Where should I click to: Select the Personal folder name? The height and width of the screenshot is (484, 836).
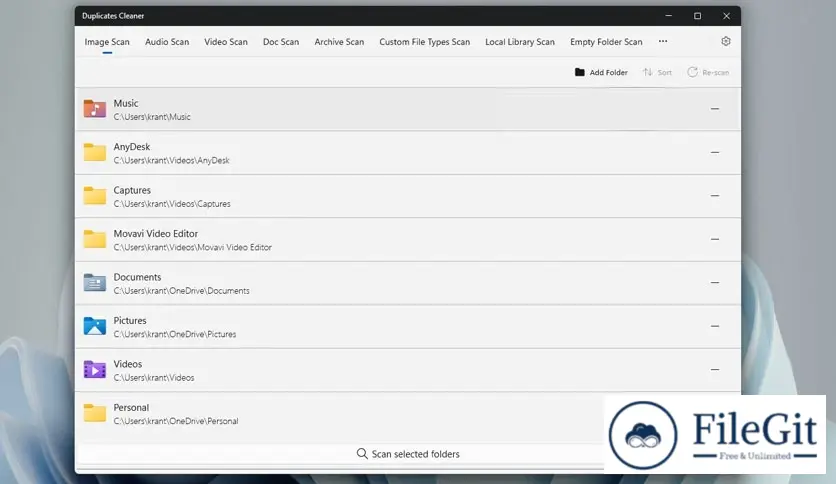click(x=131, y=407)
